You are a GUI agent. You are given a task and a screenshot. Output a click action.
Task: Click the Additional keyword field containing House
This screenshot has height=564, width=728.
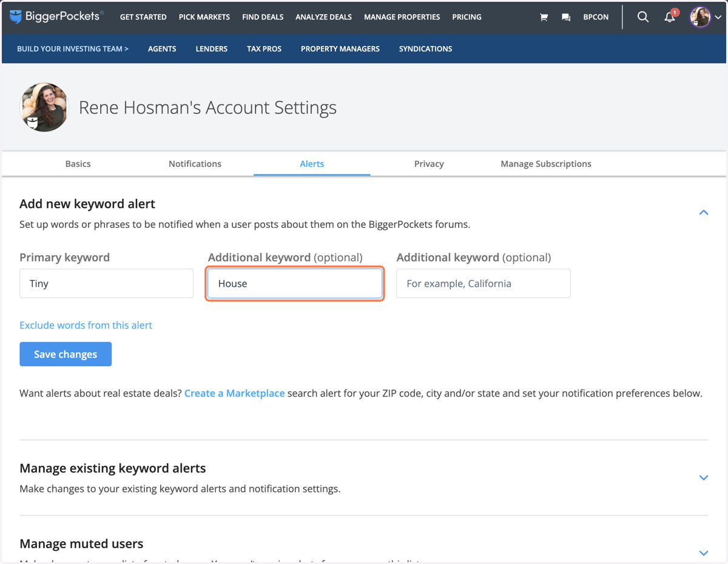coord(295,283)
